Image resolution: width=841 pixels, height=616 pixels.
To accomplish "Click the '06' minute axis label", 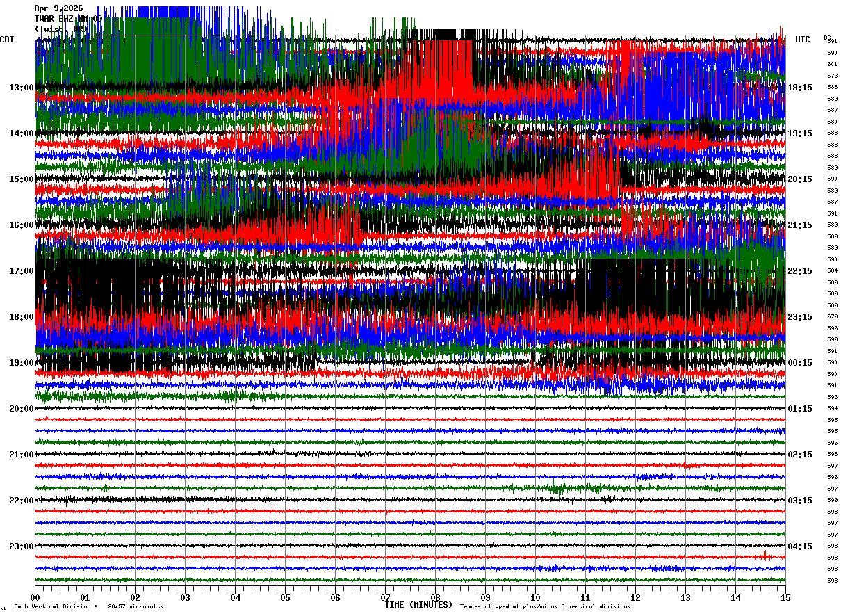I will click(335, 597).
